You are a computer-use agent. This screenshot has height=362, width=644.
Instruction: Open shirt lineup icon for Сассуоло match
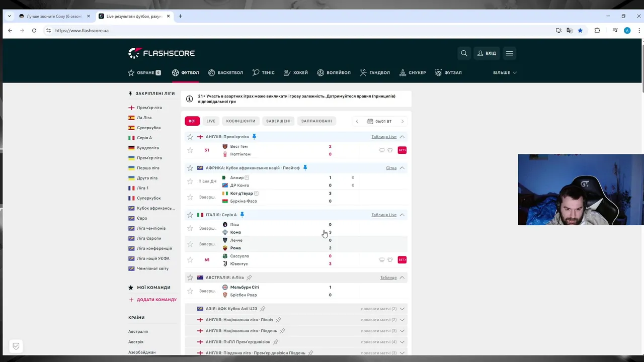click(x=390, y=259)
